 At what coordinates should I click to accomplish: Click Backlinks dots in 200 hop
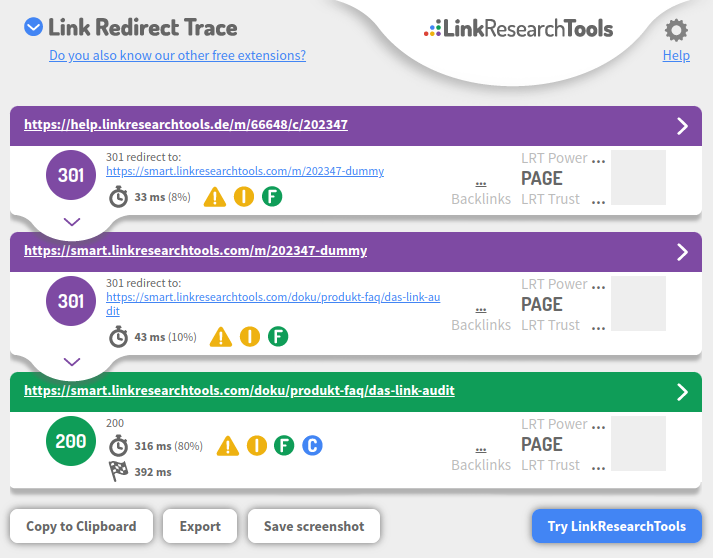point(481,450)
